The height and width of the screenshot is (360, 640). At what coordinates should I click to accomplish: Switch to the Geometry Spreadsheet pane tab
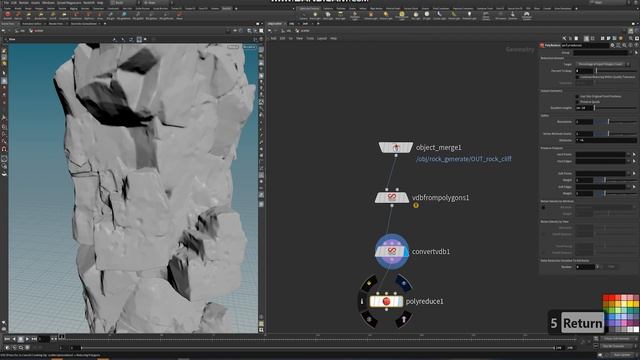[84, 24]
